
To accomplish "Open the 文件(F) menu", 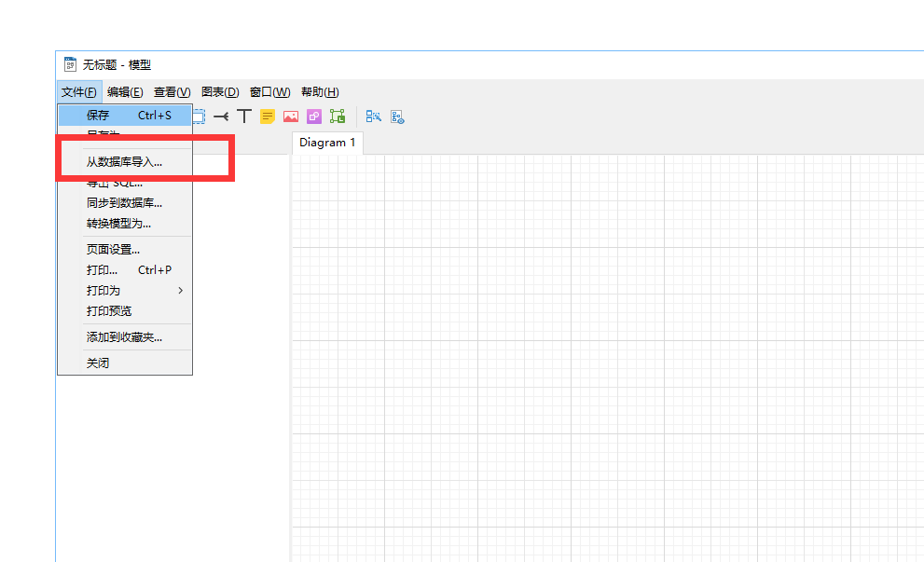I will point(79,92).
